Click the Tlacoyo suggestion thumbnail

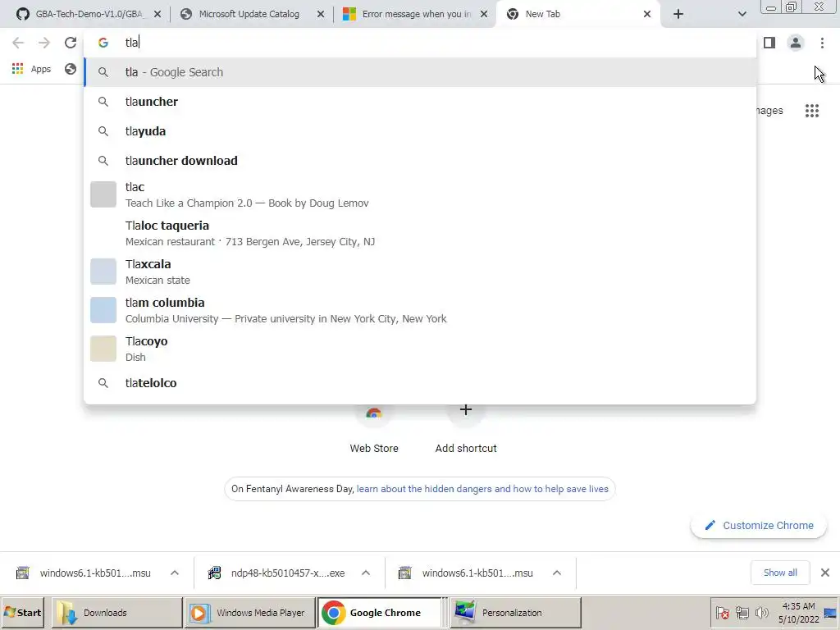(x=103, y=349)
